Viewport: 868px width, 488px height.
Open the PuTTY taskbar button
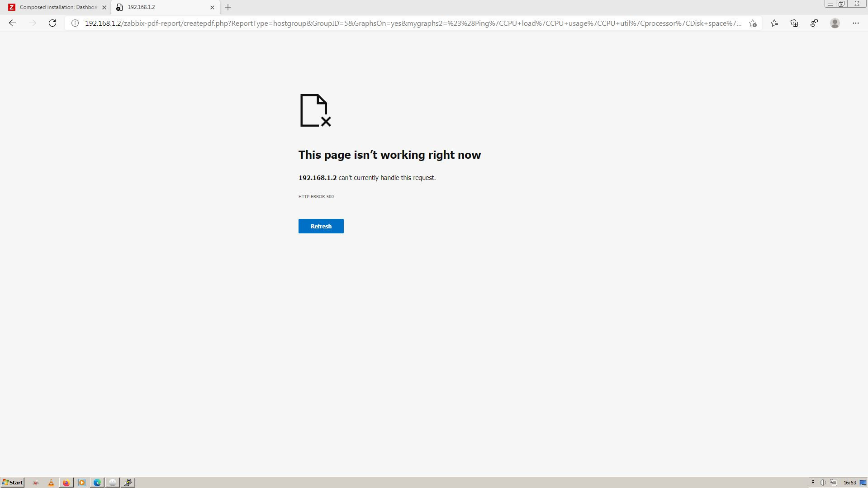pyautogui.click(x=128, y=483)
